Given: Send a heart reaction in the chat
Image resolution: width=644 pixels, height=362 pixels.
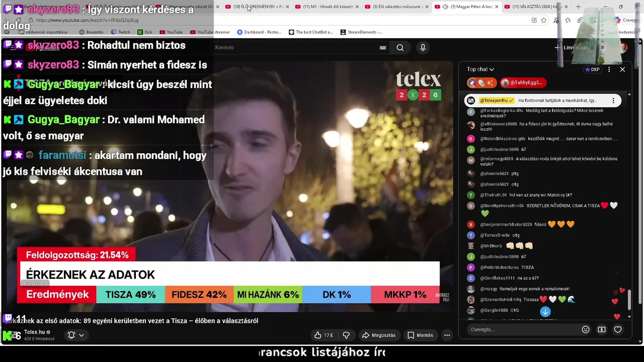Looking at the screenshot, I should pyautogui.click(x=618, y=330).
